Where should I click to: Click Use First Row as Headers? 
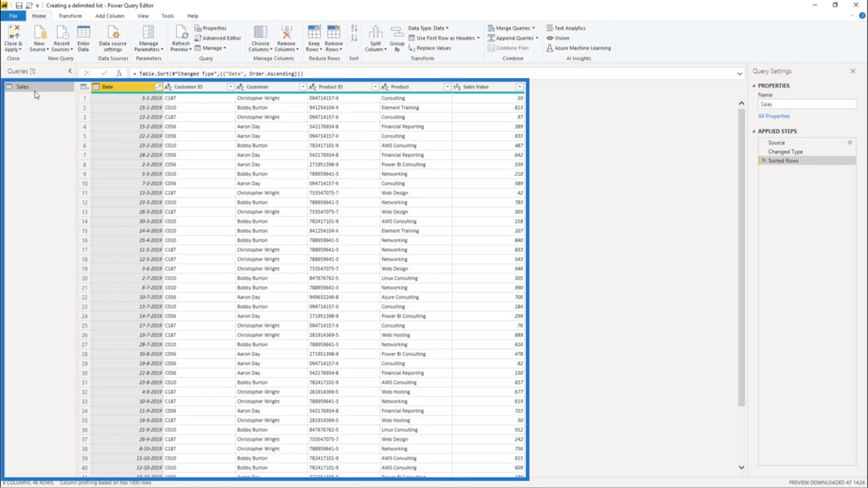pyautogui.click(x=444, y=38)
